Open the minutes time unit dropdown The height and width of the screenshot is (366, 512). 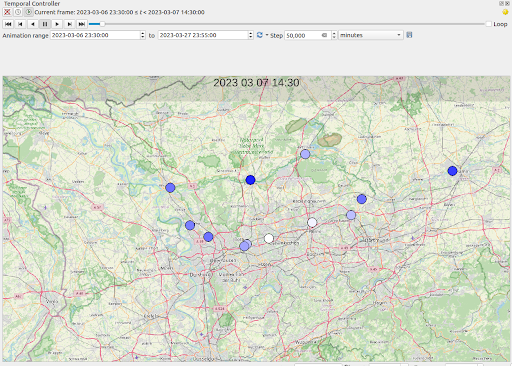[x=371, y=35]
